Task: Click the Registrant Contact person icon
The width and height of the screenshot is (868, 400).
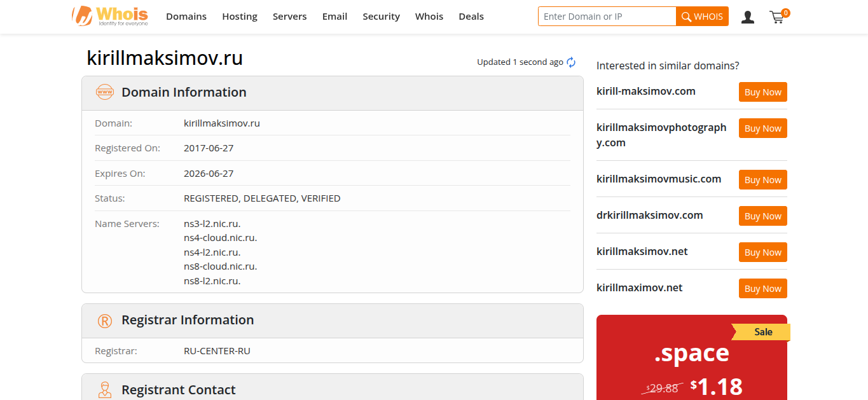Action: (x=104, y=389)
